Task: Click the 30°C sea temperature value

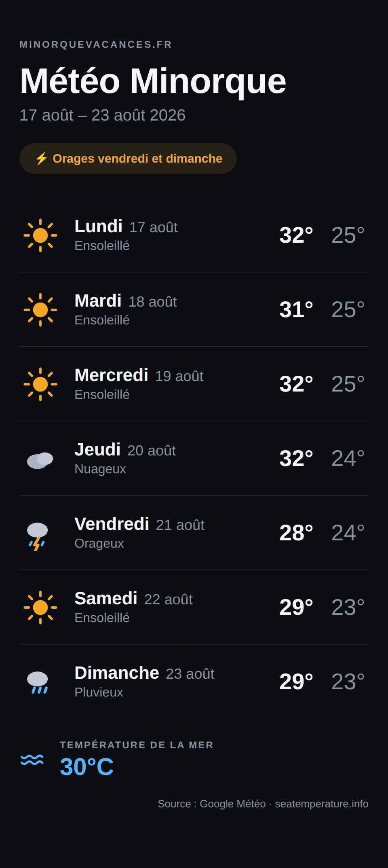Action: pyautogui.click(x=87, y=766)
